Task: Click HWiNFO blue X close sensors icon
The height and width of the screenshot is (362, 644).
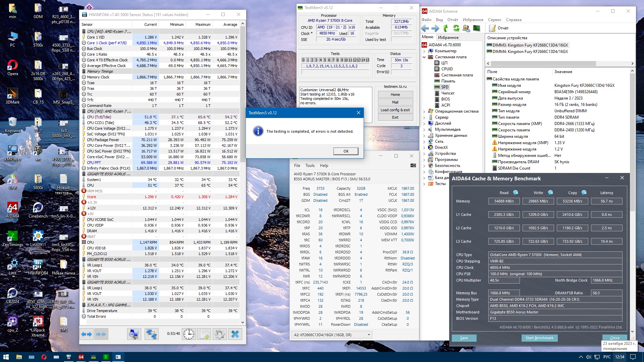Action: point(235,334)
